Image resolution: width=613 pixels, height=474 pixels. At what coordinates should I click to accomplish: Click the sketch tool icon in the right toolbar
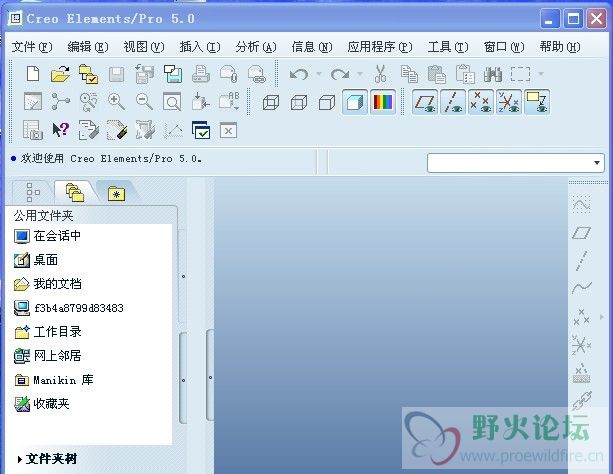click(581, 204)
